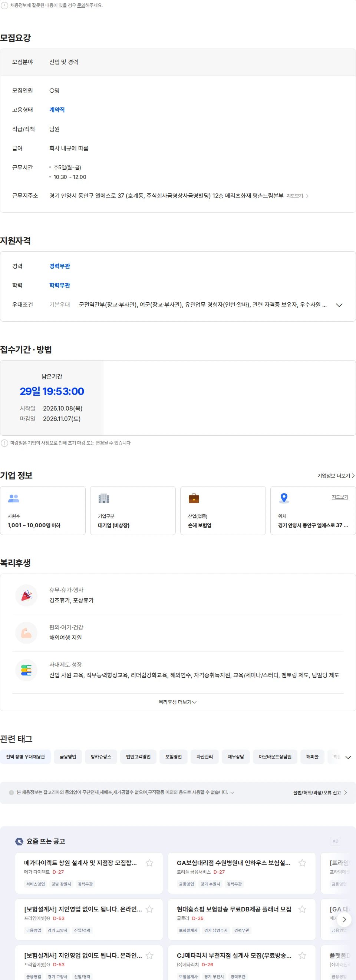Image resolution: width=356 pixels, height=980 pixels.
Task: Open 지도보기 next to 근무지주소
Action: click(295, 196)
